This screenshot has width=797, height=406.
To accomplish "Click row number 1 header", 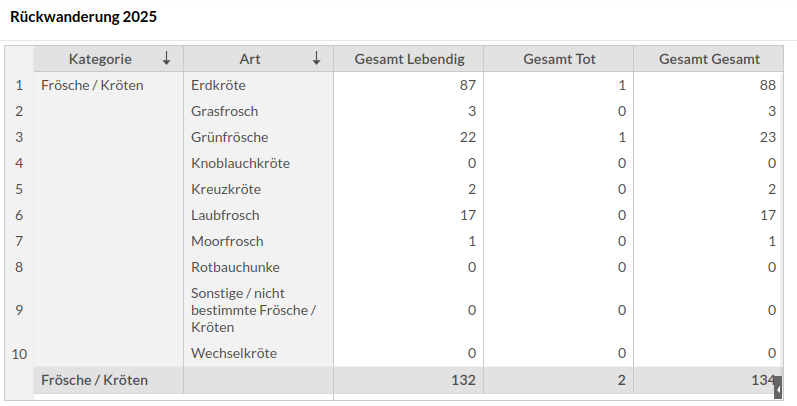I will point(19,85).
